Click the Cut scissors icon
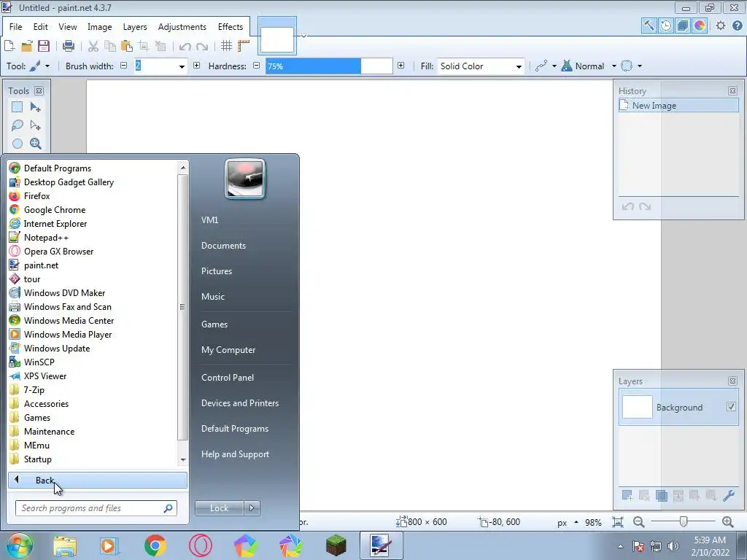 (x=93, y=46)
